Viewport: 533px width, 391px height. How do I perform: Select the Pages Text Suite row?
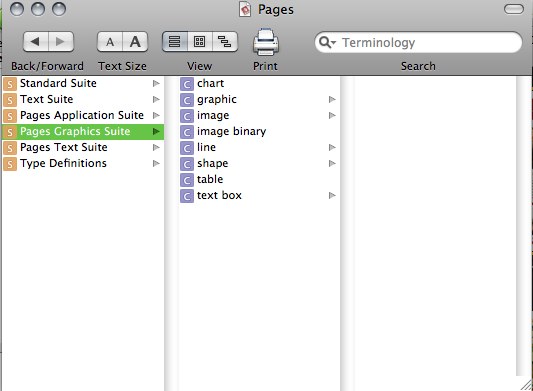coord(83,147)
